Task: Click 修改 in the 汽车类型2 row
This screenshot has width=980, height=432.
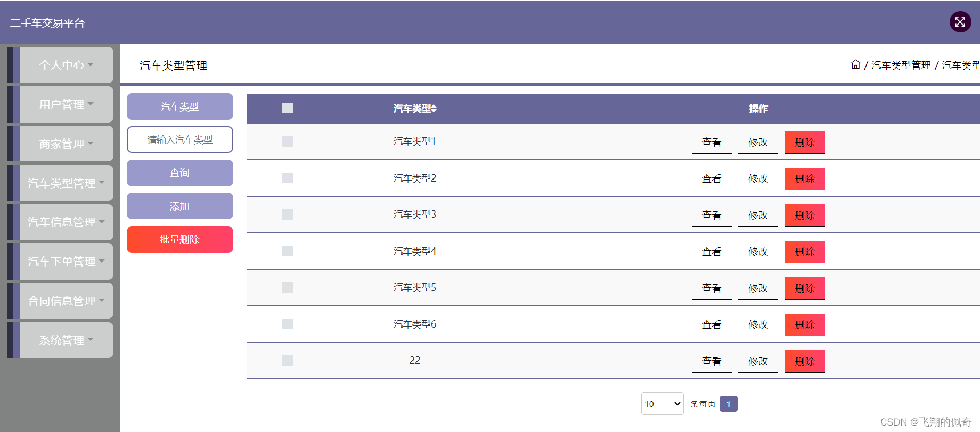Action: (758, 179)
